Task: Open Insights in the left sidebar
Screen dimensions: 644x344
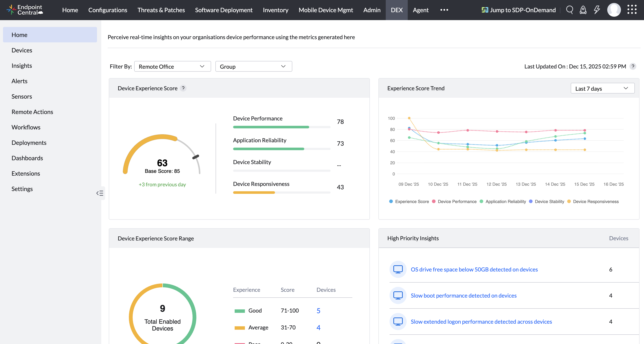Action: [22, 66]
